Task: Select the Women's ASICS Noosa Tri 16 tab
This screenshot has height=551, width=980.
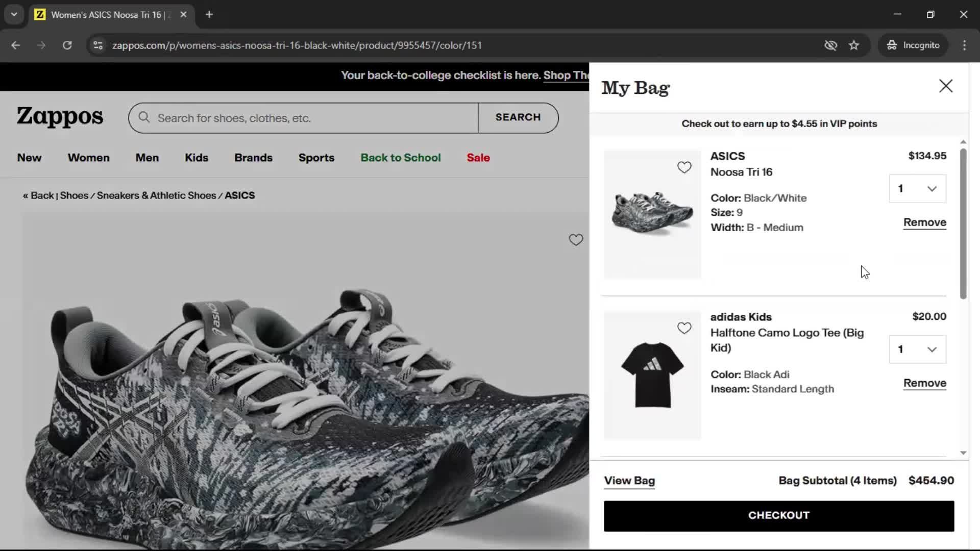Action: point(111,14)
